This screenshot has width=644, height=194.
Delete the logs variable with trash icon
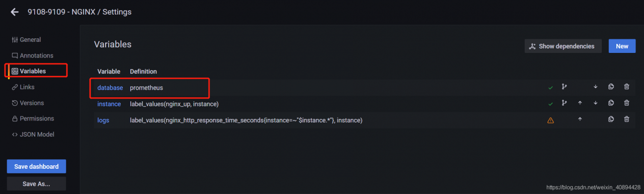pos(626,119)
